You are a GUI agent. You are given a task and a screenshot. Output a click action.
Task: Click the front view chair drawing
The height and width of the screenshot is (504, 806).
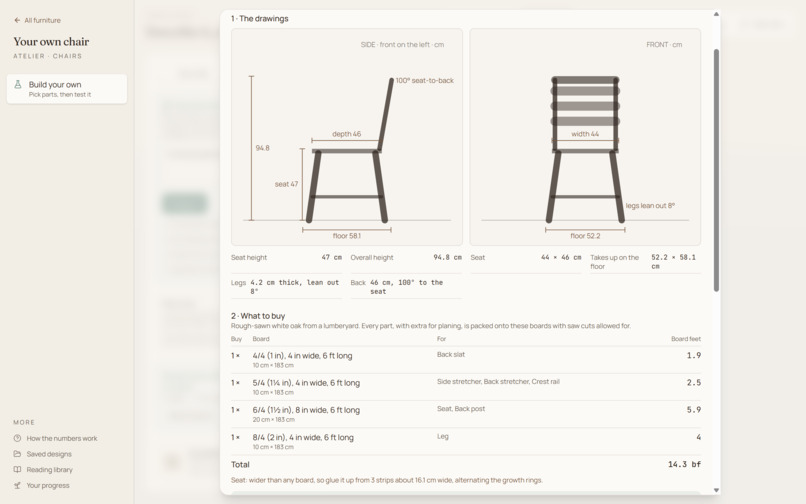pyautogui.click(x=585, y=137)
